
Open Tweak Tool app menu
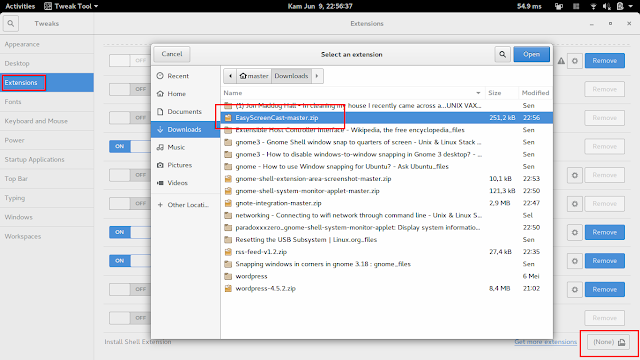tap(71, 6)
